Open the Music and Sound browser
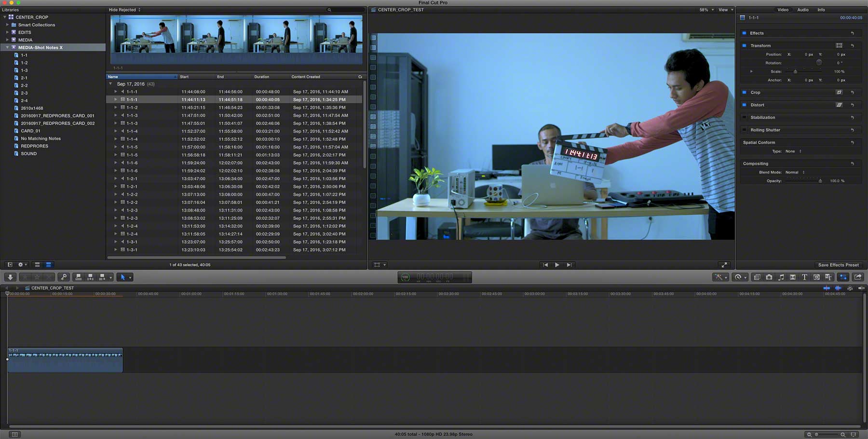Image resolution: width=868 pixels, height=439 pixels. point(781,277)
